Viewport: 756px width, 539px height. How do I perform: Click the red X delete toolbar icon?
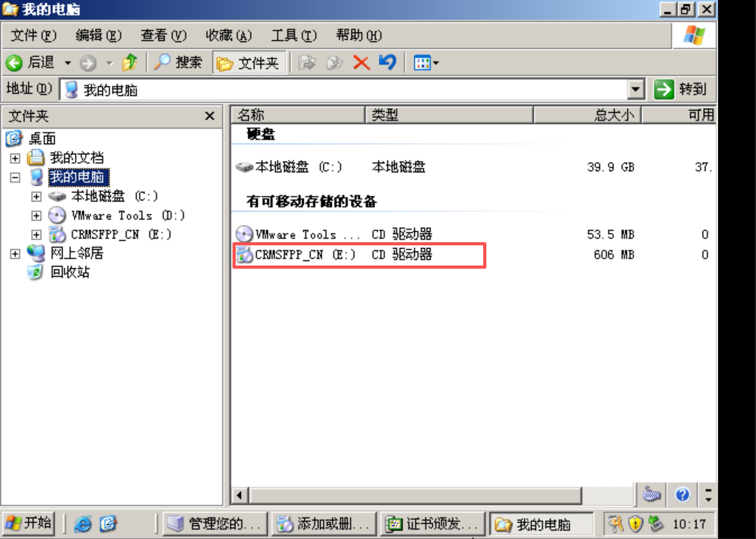pos(361,63)
